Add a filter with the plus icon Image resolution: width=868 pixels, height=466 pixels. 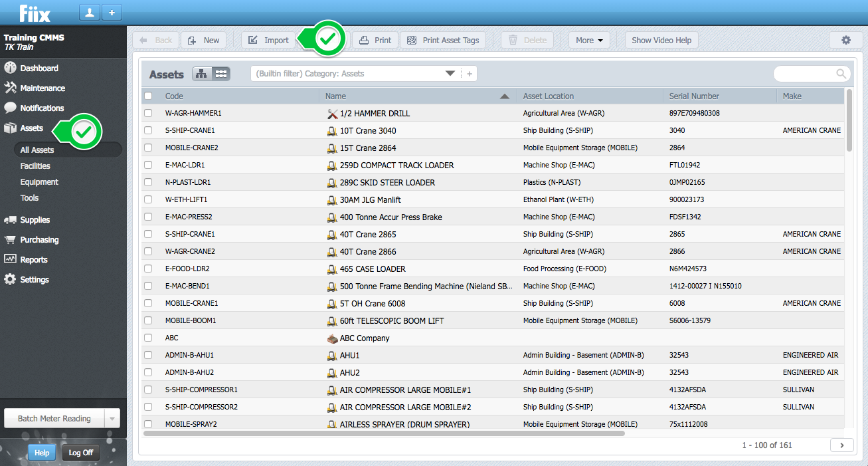tap(470, 74)
